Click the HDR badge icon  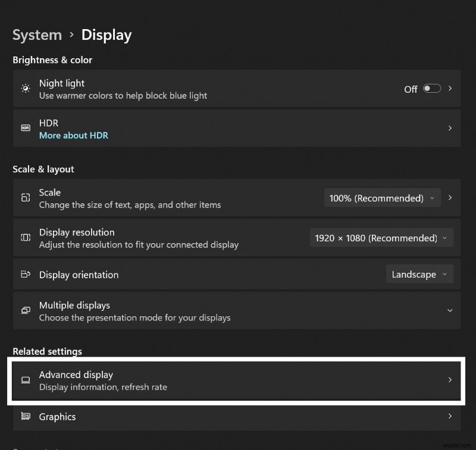tap(25, 128)
